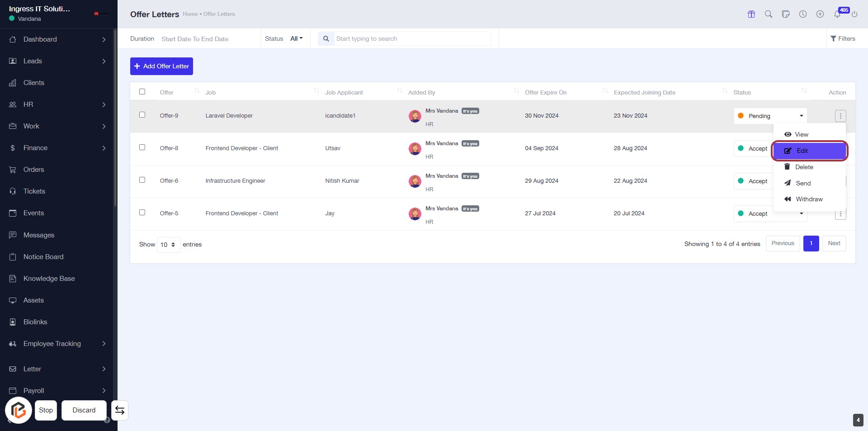This screenshot has width=868, height=431.
Task: Toggle the select-all checkbox in table header
Action: tap(142, 92)
